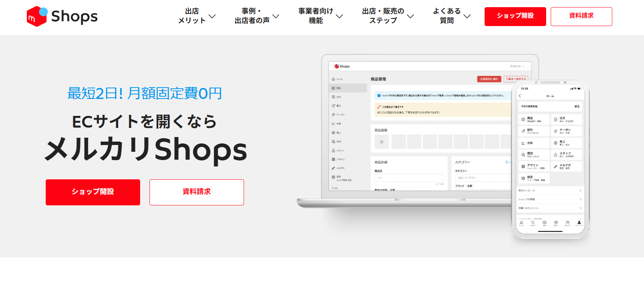Click the large 資料請求 button under the headline

(197, 192)
